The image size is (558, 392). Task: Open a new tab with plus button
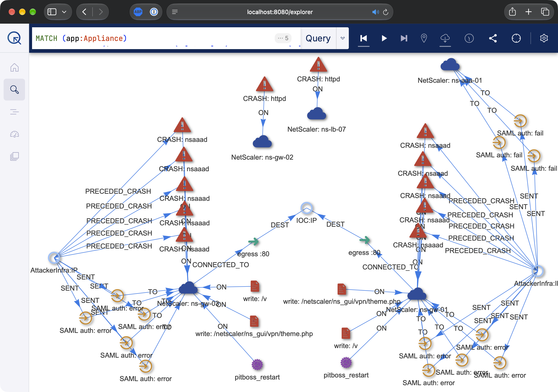(528, 12)
